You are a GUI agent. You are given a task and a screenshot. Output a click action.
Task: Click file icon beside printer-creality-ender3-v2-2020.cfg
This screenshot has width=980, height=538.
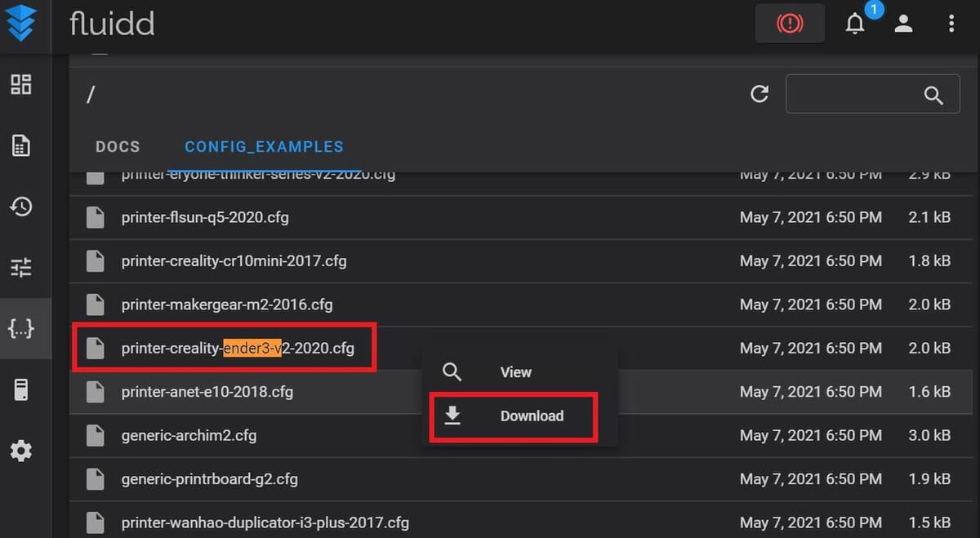(x=96, y=349)
